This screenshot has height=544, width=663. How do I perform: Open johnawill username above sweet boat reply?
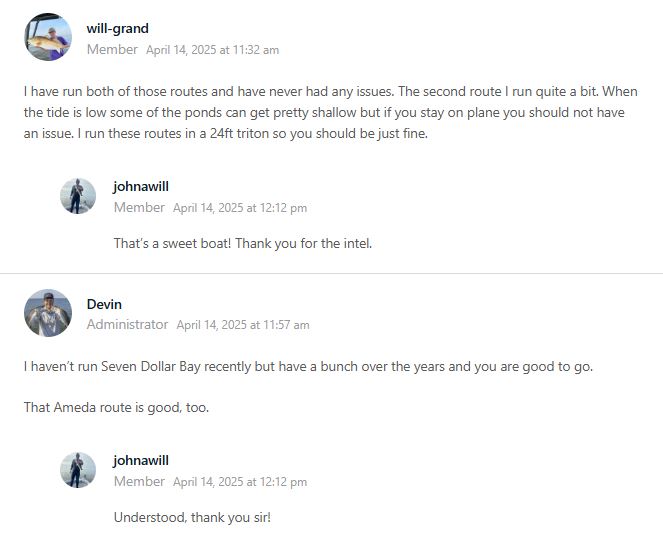pos(141,186)
